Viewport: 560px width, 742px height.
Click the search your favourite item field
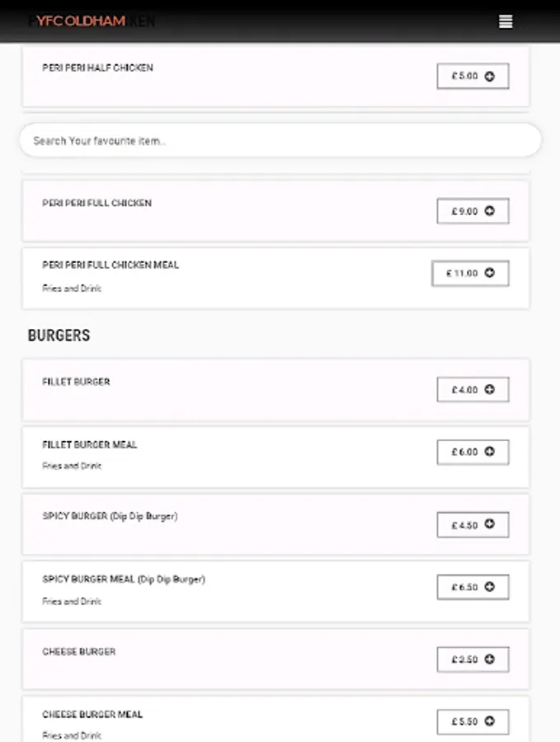pyautogui.click(x=280, y=141)
